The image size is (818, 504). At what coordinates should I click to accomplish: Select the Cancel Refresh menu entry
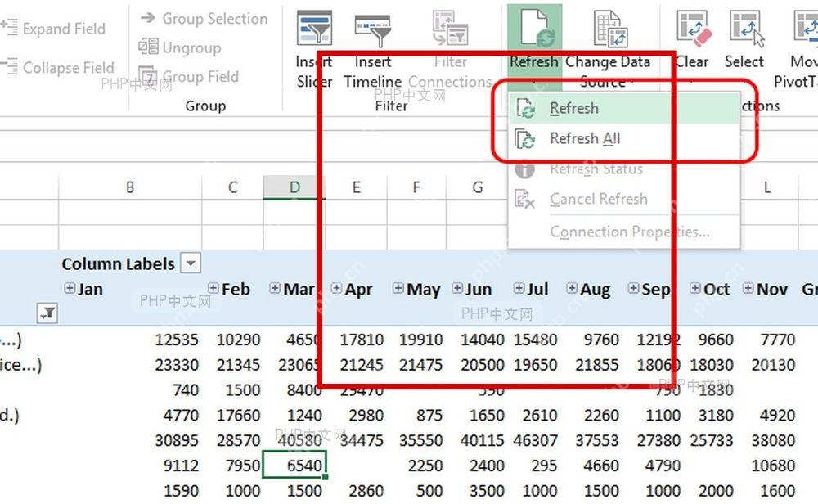(624, 200)
